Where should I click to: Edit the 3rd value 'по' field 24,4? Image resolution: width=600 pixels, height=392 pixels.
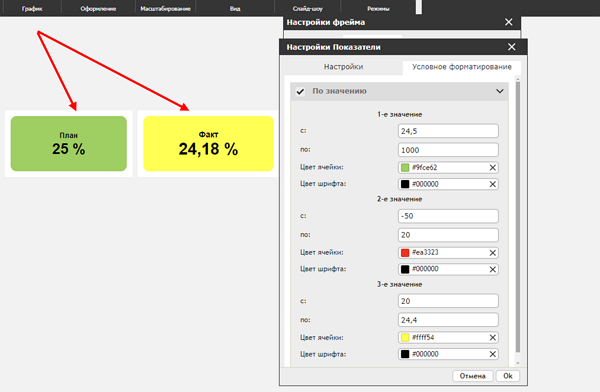[448, 320]
